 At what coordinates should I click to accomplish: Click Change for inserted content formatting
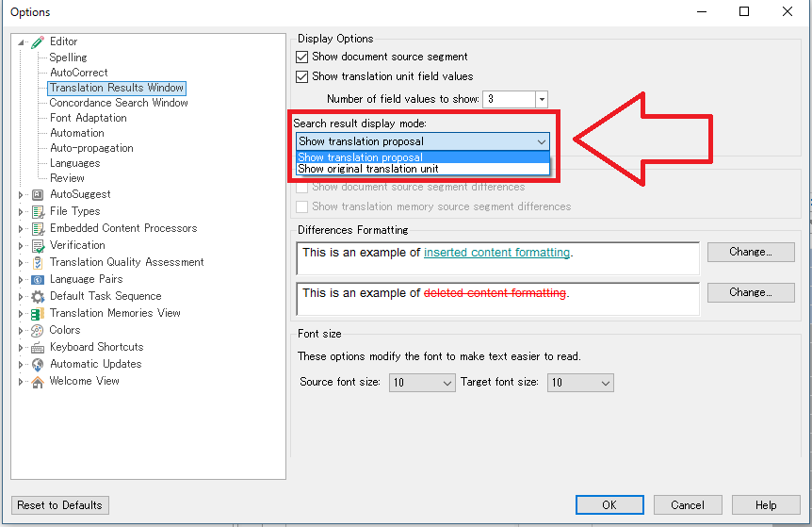pyautogui.click(x=750, y=253)
